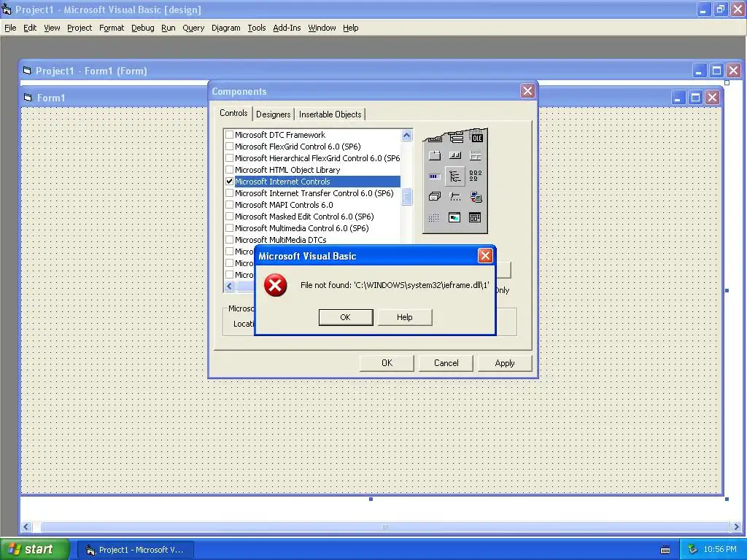Minimize the Project1 - Form1 (Form) window
The width and height of the screenshot is (747, 560).
(699, 71)
